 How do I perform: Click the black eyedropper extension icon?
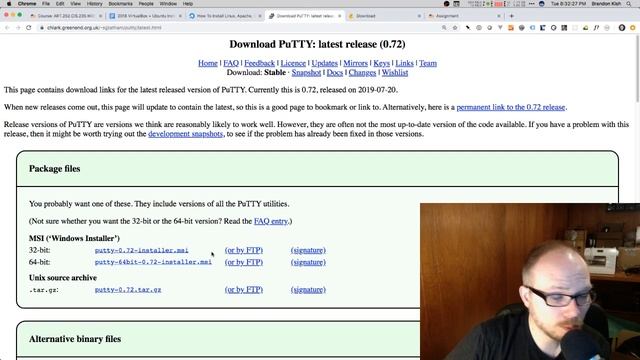(x=468, y=28)
